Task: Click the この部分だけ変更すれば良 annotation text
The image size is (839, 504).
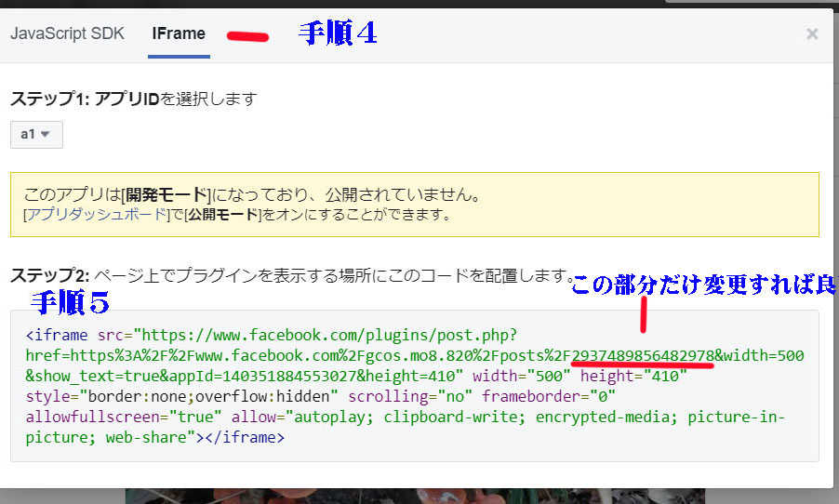Action: coord(702,285)
